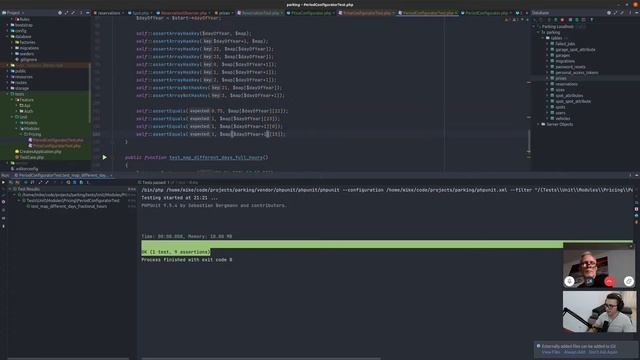
Task: Select the prices table in Database panel
Action: 560,78
